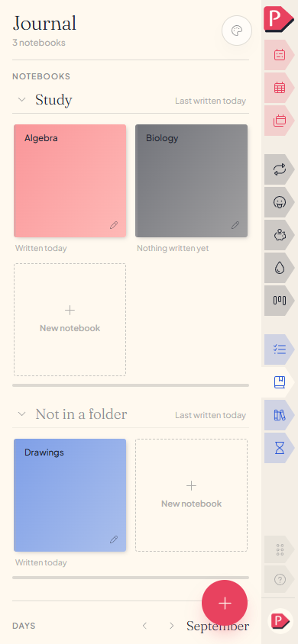
Task: Go to previous month arrow
Action: pos(144,626)
